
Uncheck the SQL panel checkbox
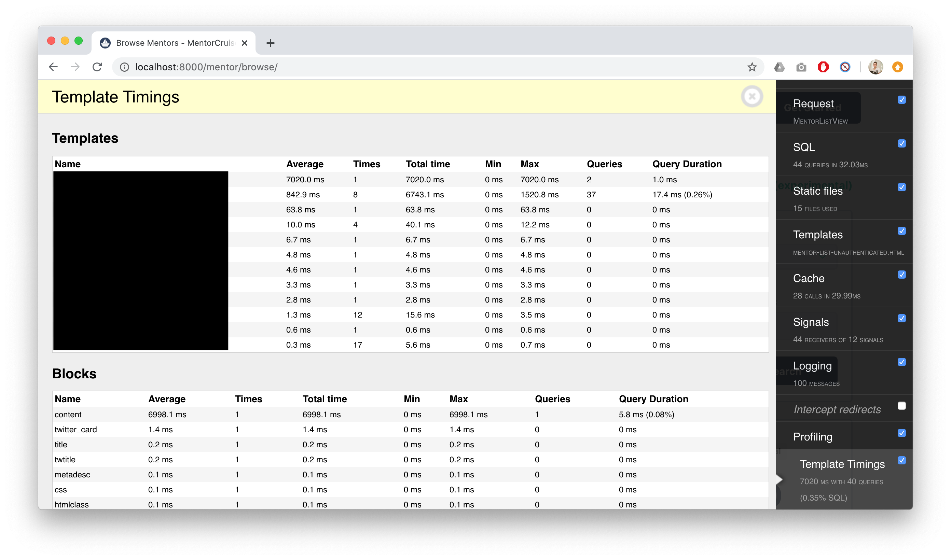(x=902, y=143)
